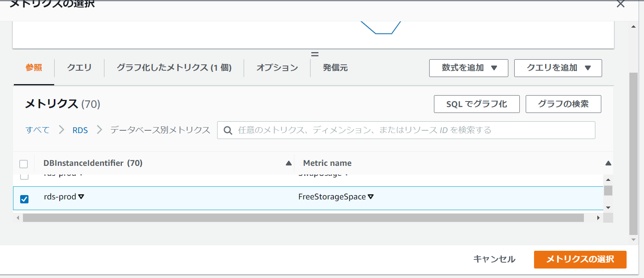
Task: Switch to the 参照 tab
Action: point(34,68)
